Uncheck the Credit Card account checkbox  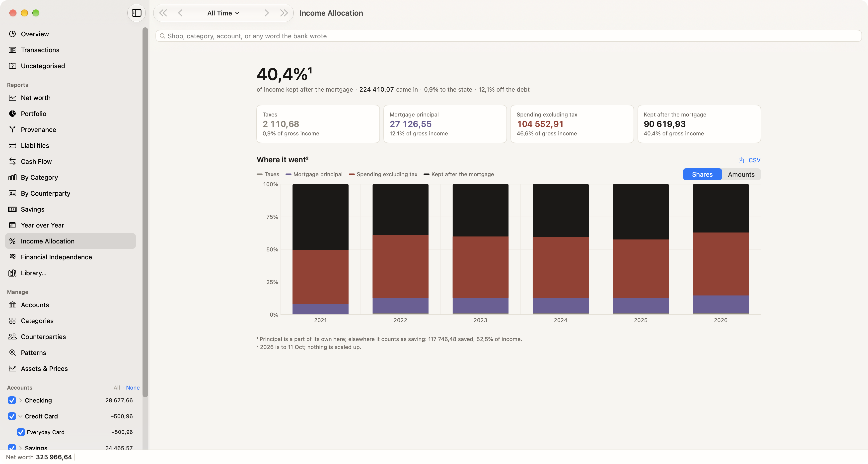(12, 416)
